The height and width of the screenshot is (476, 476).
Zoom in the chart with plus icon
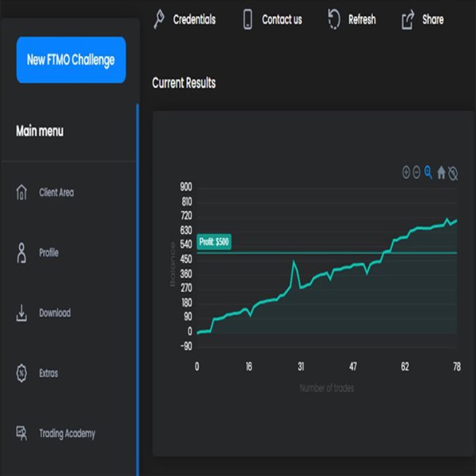click(406, 172)
